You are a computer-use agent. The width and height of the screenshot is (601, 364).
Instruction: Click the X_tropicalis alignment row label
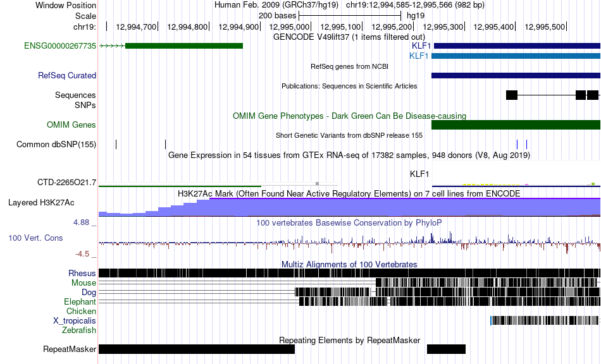click(75, 321)
